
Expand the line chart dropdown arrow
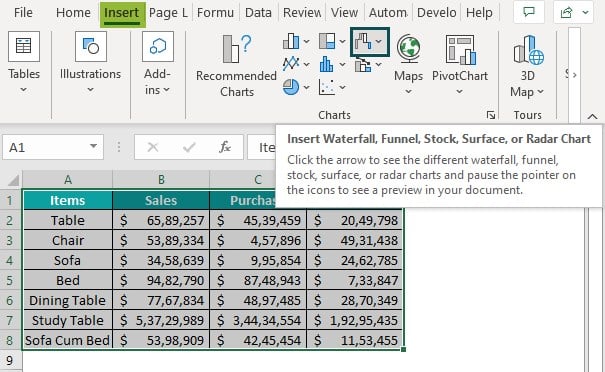[x=306, y=64]
